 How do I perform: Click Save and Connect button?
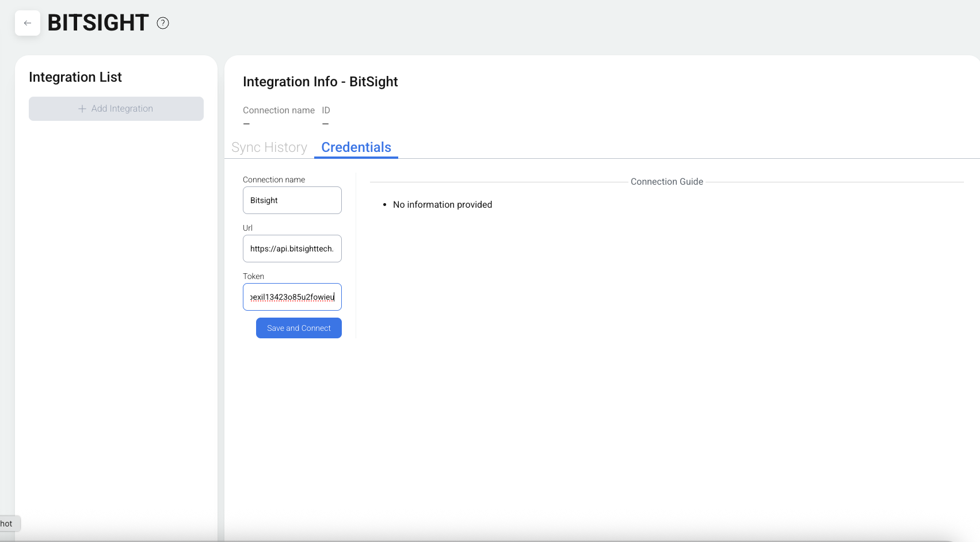pos(299,328)
